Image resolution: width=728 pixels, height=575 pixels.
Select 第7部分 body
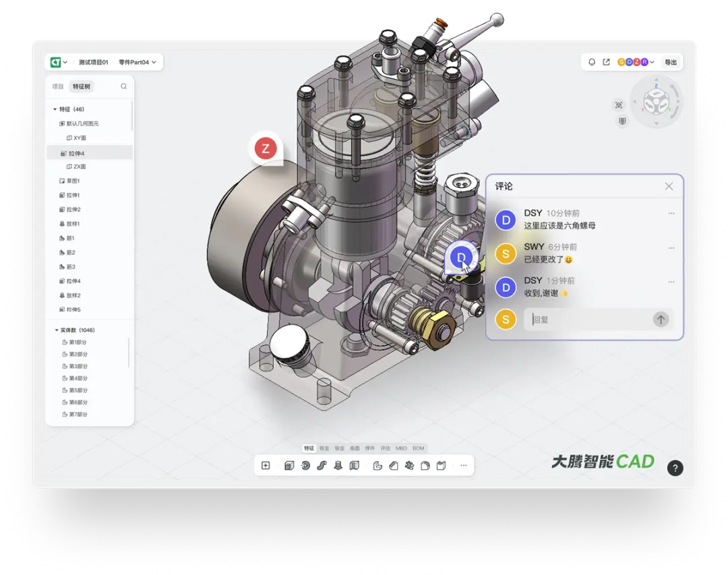point(74,415)
